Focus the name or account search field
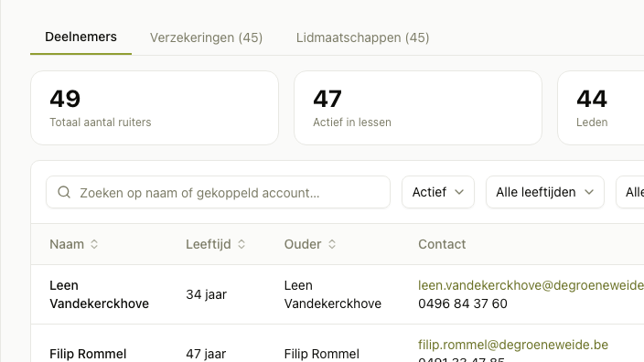This screenshot has width=644, height=362. point(218,192)
